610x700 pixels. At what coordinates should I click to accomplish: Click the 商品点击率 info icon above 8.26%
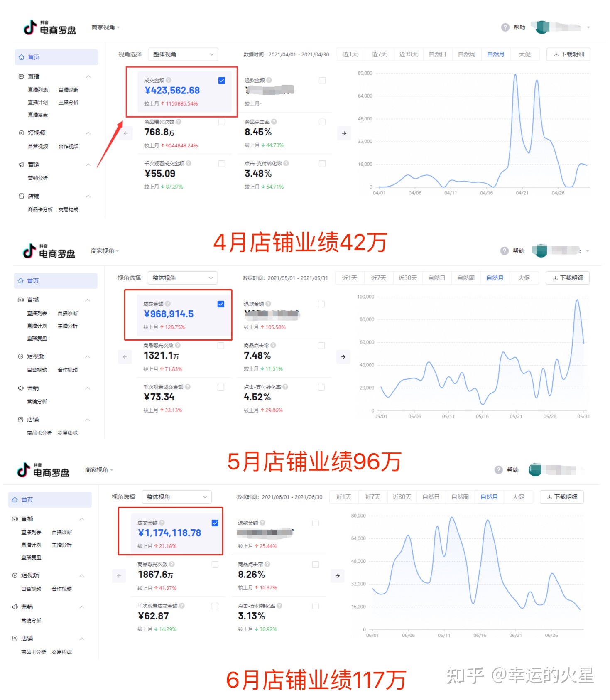pyautogui.click(x=267, y=564)
